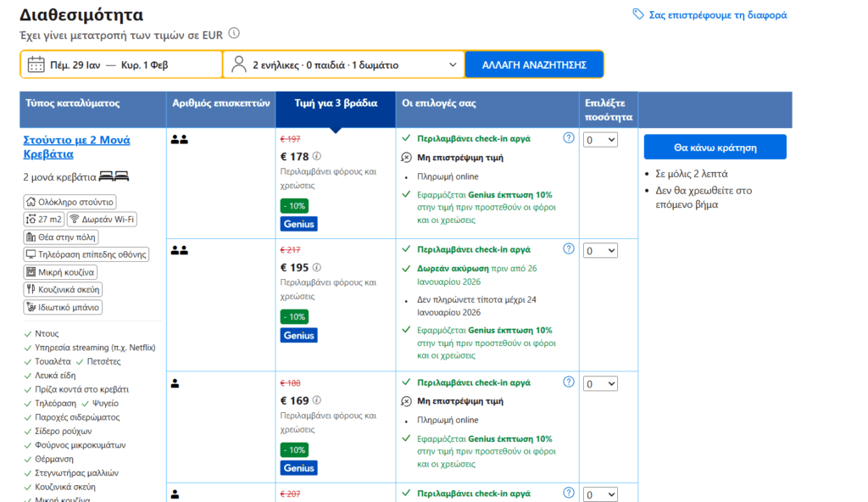
Task: Click the Genius badge under € 178
Action: [298, 224]
